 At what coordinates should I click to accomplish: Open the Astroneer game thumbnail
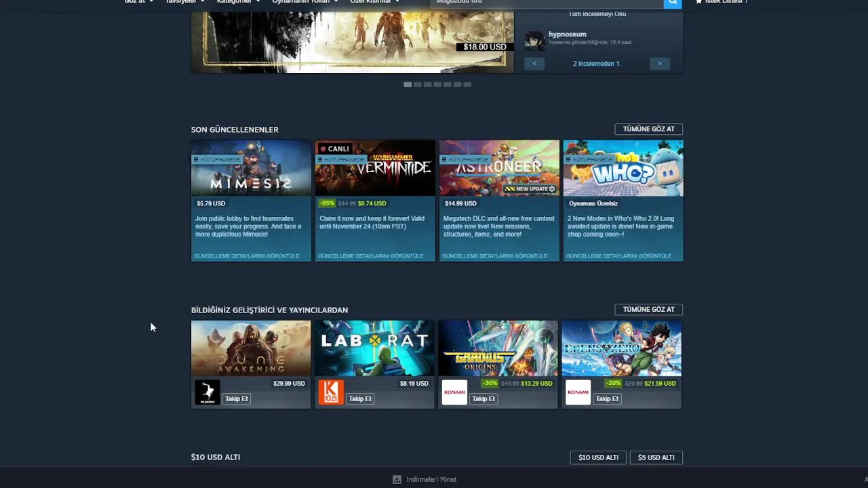(499, 168)
